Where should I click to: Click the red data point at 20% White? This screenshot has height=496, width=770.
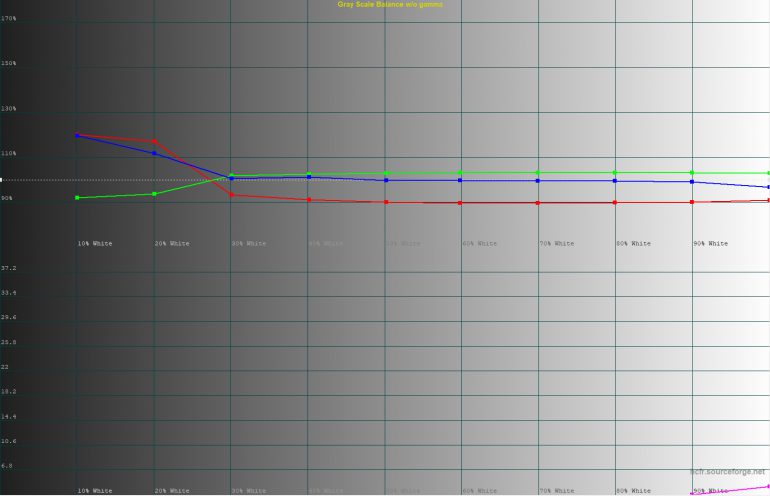click(x=154, y=142)
